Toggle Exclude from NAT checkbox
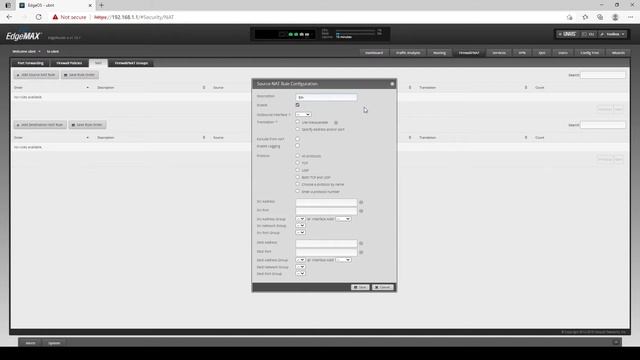Viewport: 640px width, 360px height. (x=298, y=139)
